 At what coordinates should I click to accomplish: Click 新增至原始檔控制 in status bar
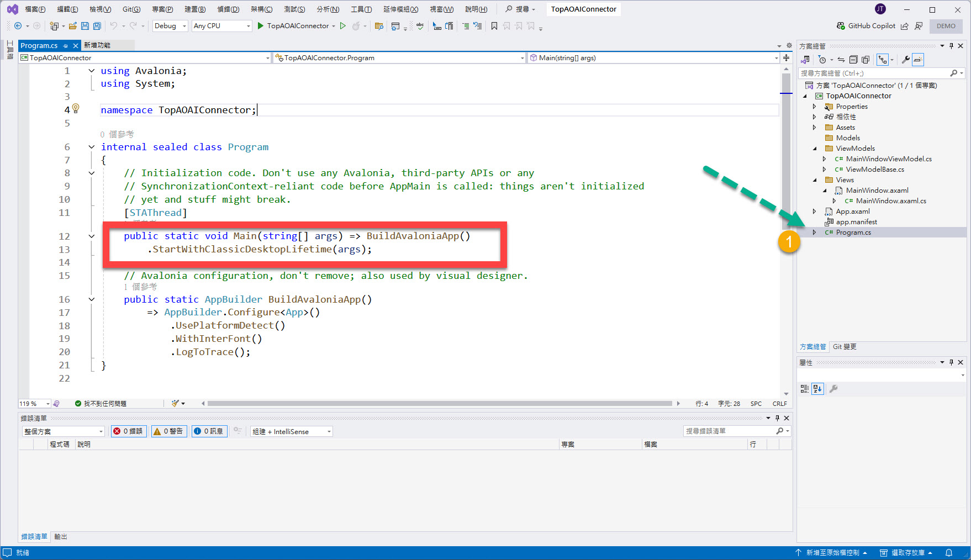(x=831, y=552)
